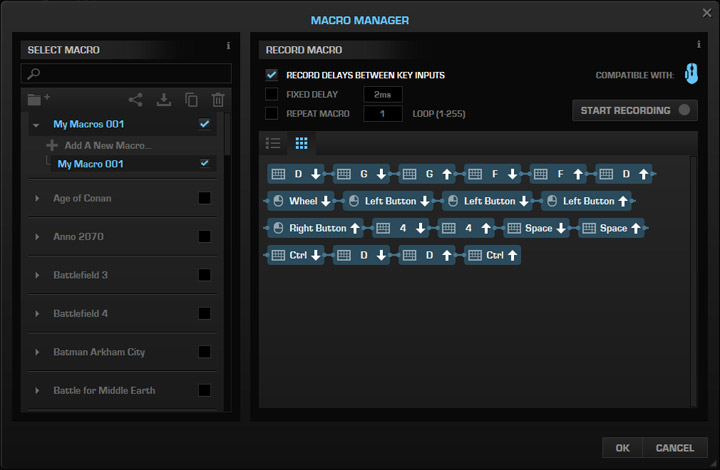Screen dimensions: 720x470
Task: Click the Select Macro info icon
Action: click(228, 45)
